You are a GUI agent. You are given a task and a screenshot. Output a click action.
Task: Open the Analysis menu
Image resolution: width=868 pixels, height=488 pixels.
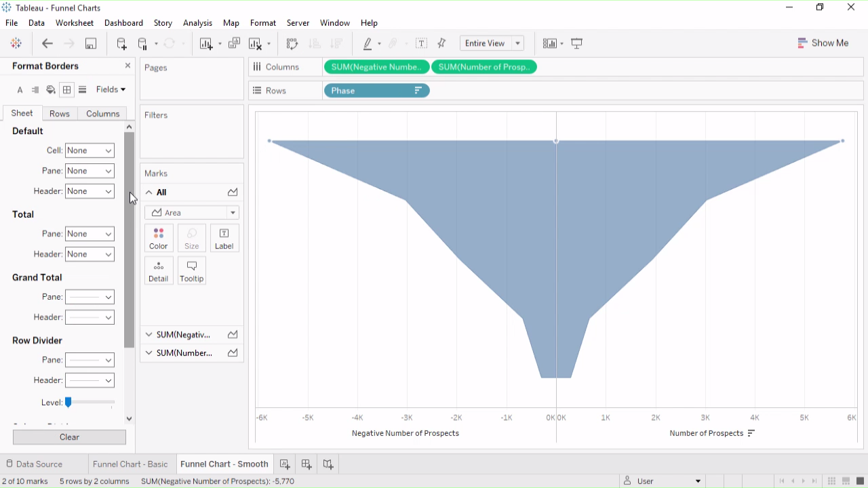(x=197, y=23)
